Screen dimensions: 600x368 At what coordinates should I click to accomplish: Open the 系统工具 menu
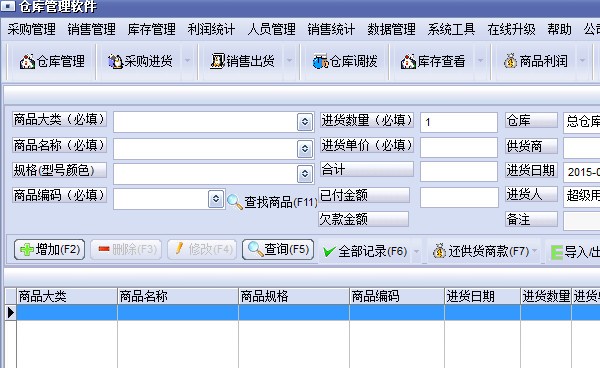[x=451, y=29]
